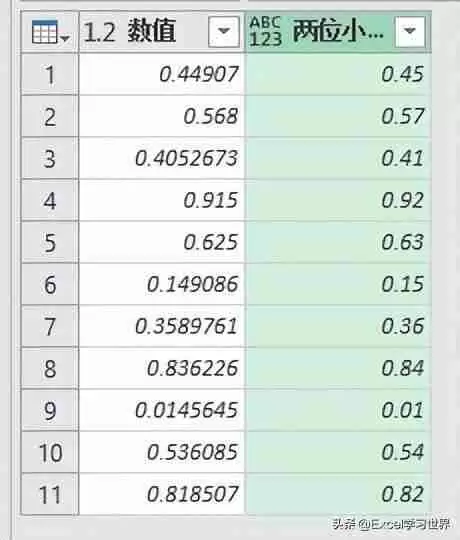This screenshot has height=540, width=460.
Task: Click the cell with value 0.625
Action: click(162, 242)
